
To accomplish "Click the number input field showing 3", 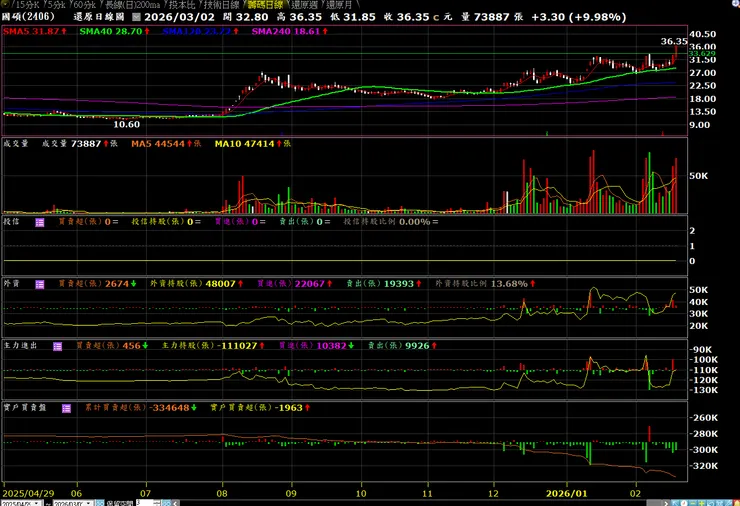I will pyautogui.click(x=144, y=503).
